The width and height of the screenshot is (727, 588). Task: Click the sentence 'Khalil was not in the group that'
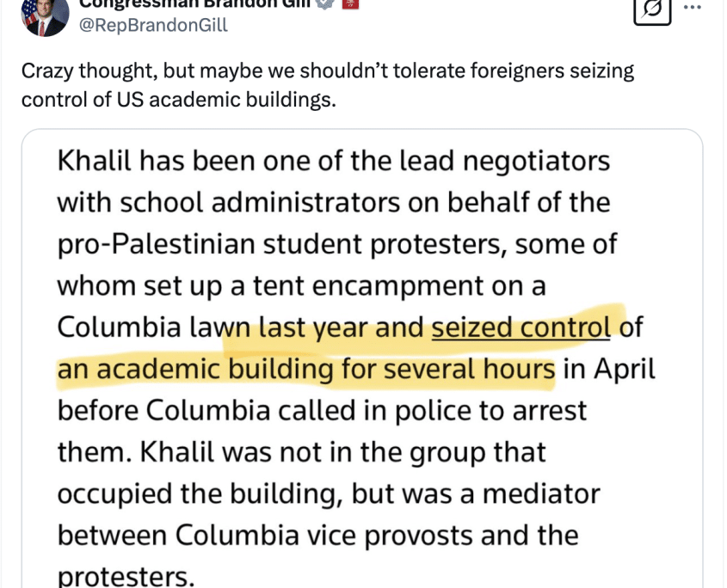(x=342, y=452)
